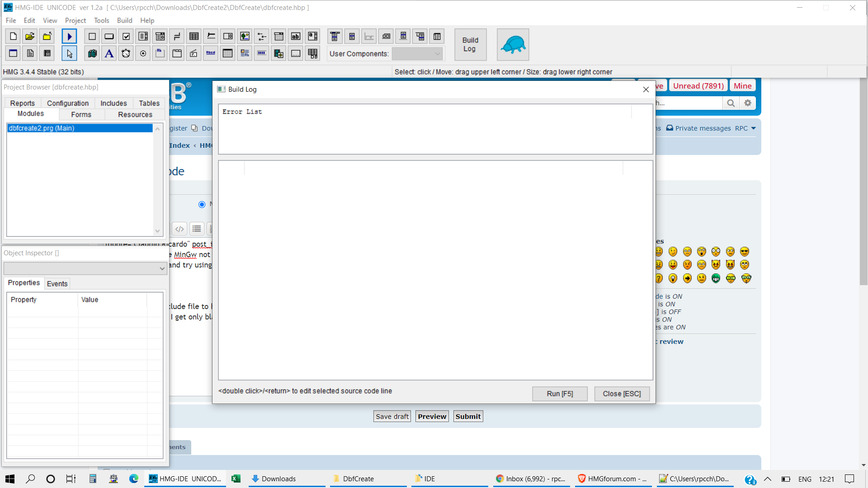The image size is (868, 488).
Task: Select the Timer control clock icon
Action: 126,53
